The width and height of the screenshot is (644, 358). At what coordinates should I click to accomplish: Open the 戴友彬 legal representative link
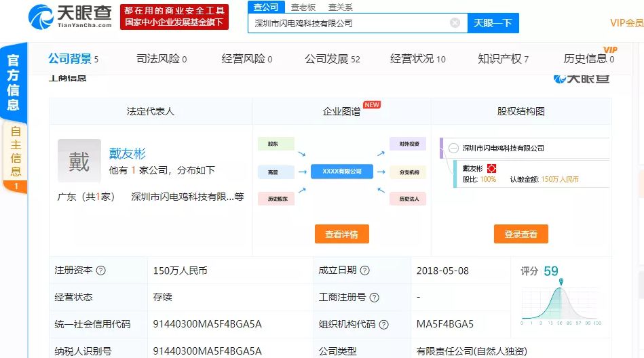point(128,154)
